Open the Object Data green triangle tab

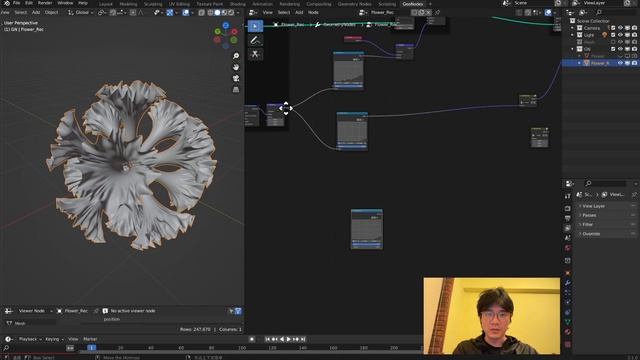coord(568,322)
